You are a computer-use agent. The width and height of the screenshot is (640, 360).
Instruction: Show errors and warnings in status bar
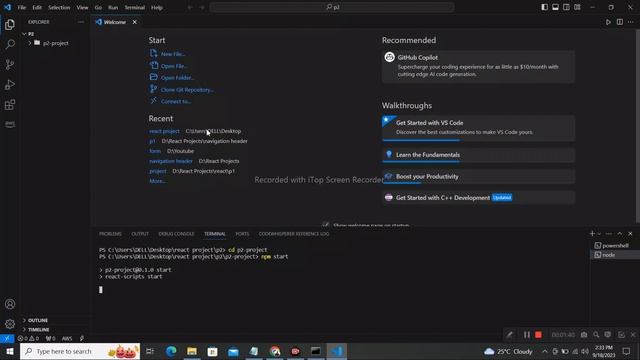(x=28, y=338)
